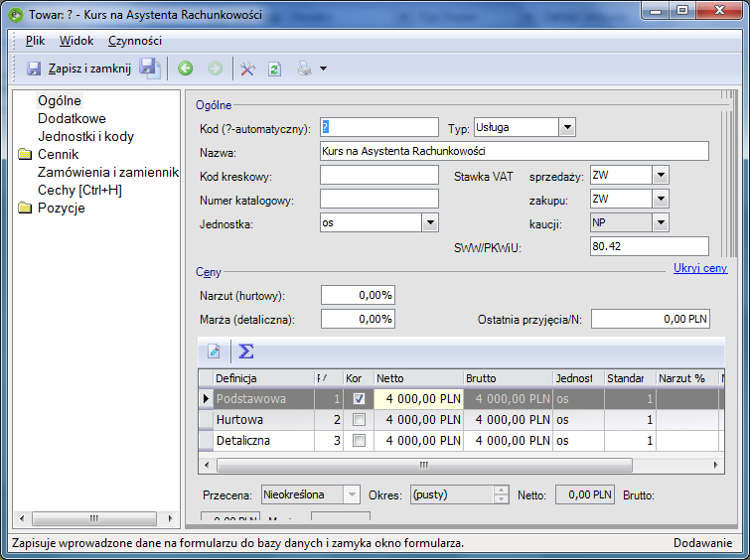Go back with the green left arrow
This screenshot has width=750, height=560.
[x=186, y=69]
